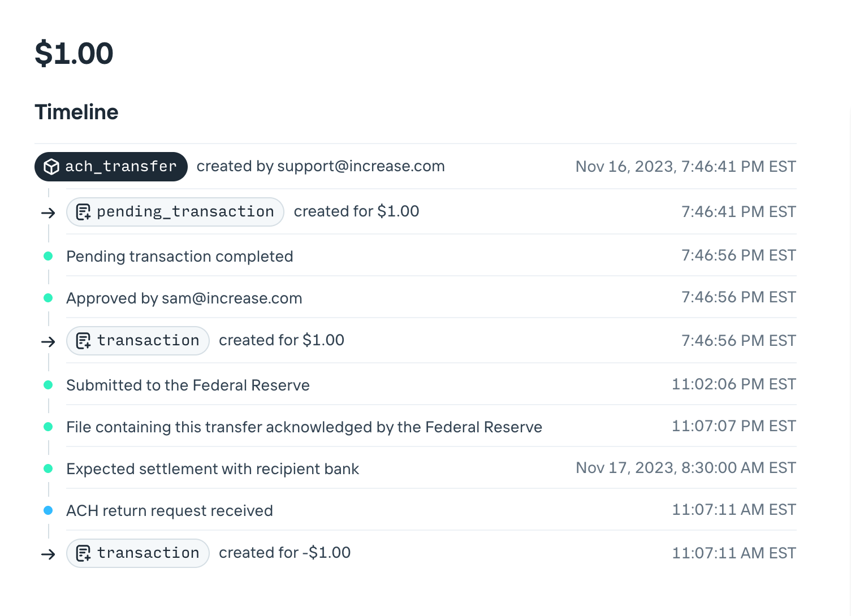
Task: Click the Nov 16, 2023 creation timestamp
Action: [x=685, y=167]
